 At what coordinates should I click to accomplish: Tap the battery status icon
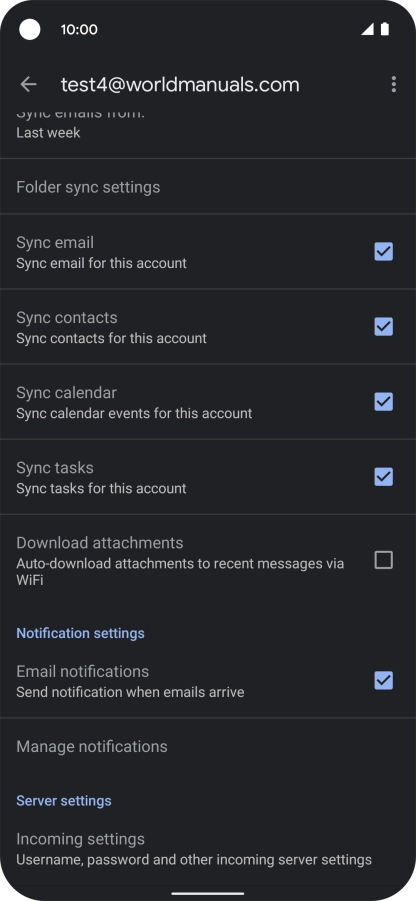point(385,29)
